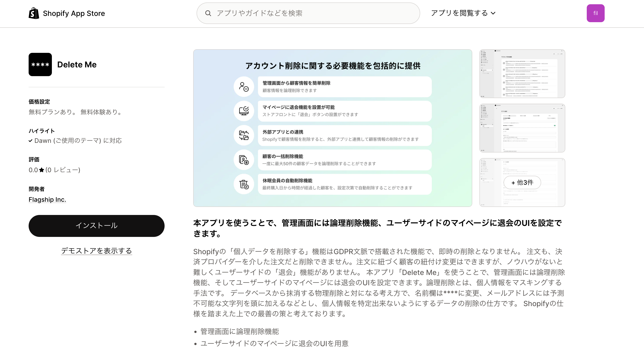Open the アプリを閲覧する dropdown menu
This screenshot has width=644, height=352.
(463, 13)
